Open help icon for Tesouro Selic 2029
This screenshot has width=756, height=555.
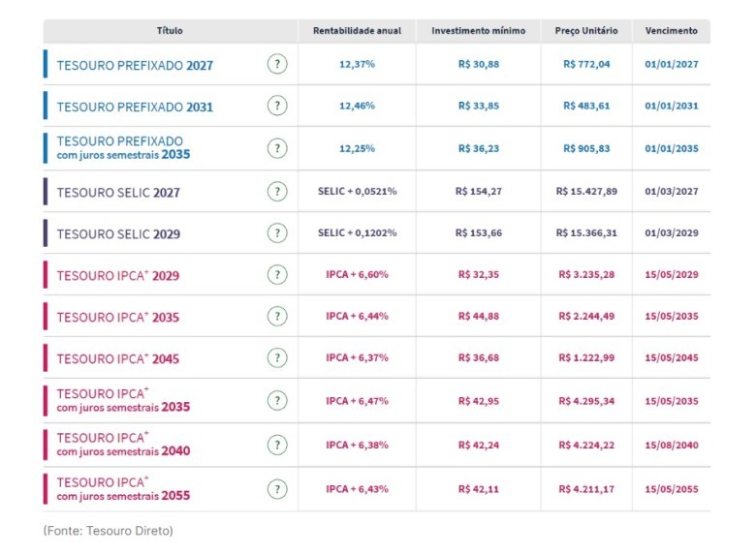click(x=277, y=233)
